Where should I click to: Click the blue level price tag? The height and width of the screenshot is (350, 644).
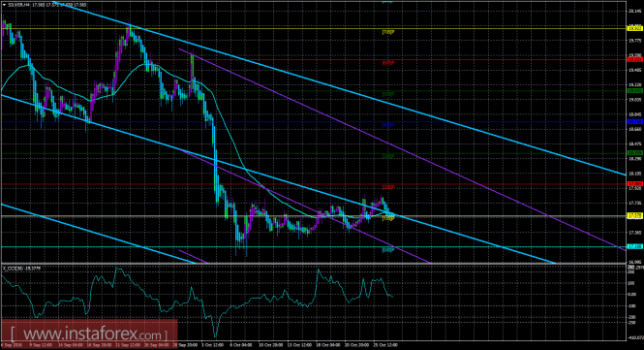(x=634, y=122)
